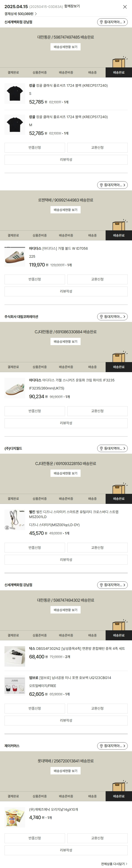Select 배송완료 step in 제이커머스 shipment
The height and width of the screenshot is (868, 132).
click(x=118, y=796)
